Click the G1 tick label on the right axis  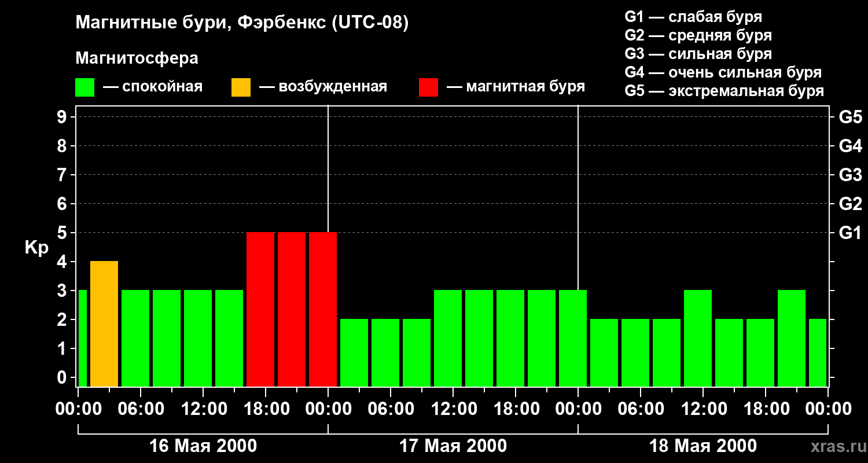pyautogui.click(x=851, y=233)
